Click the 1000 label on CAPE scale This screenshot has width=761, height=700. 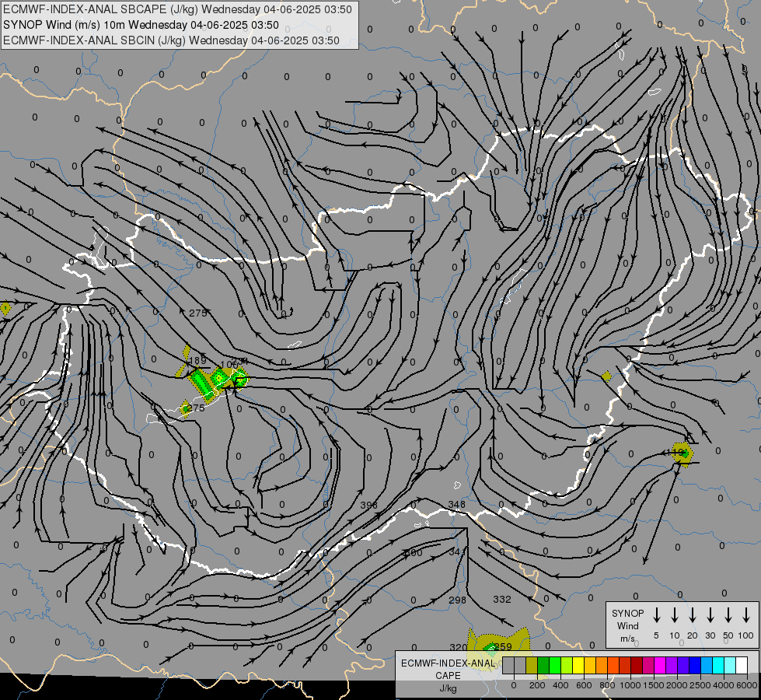[630, 685]
